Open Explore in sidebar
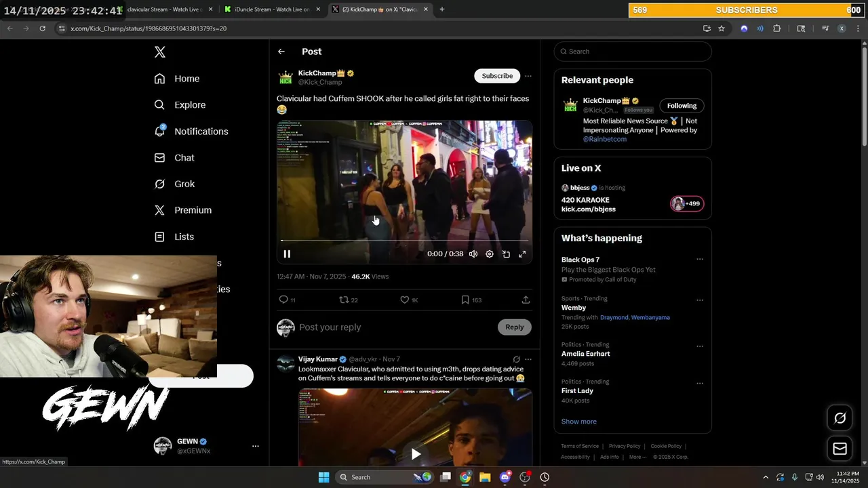The width and height of the screenshot is (868, 488). click(180, 105)
